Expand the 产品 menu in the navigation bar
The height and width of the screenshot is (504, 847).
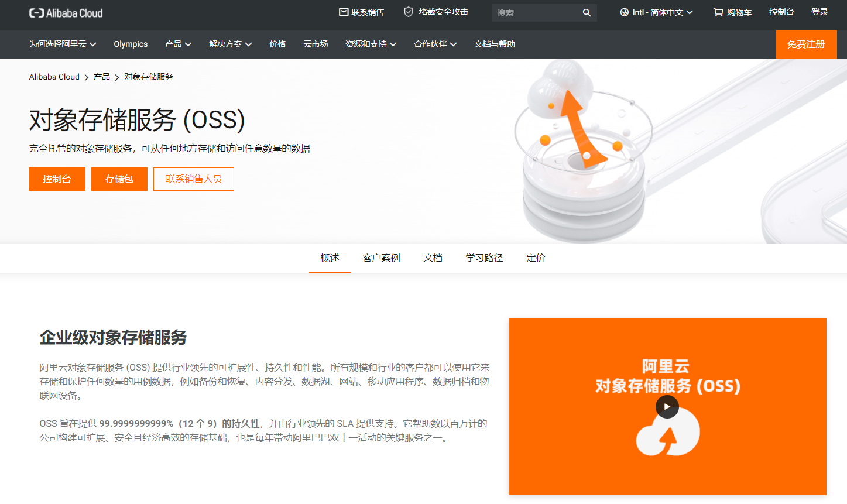pyautogui.click(x=178, y=44)
